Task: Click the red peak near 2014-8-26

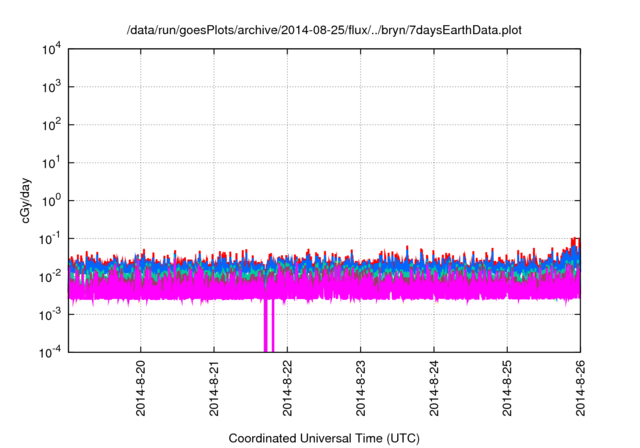Action: (575, 242)
